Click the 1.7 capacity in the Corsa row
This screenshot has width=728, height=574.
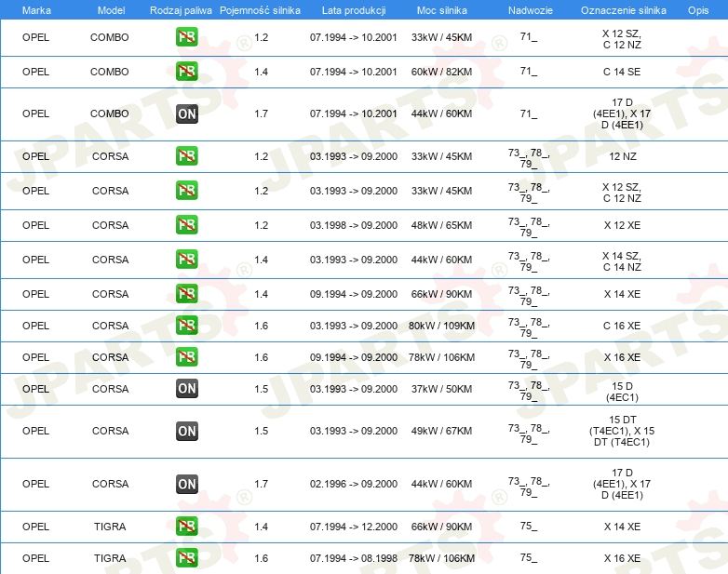point(261,484)
